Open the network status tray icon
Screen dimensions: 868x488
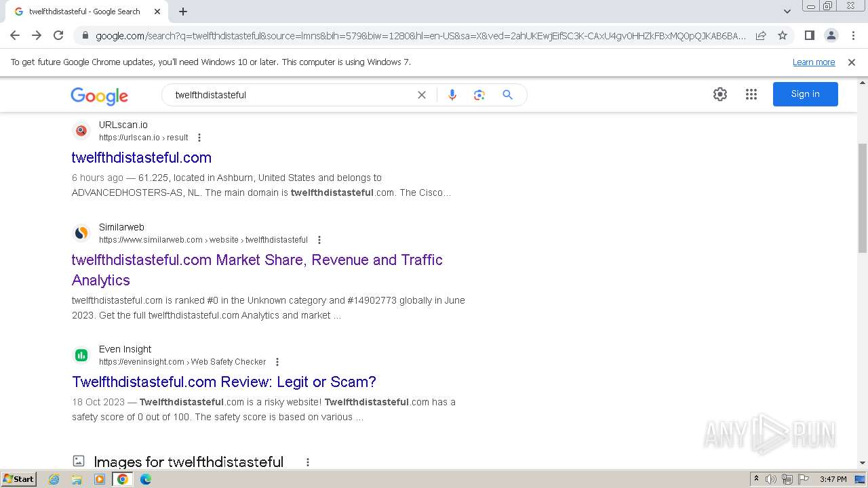pos(787,479)
